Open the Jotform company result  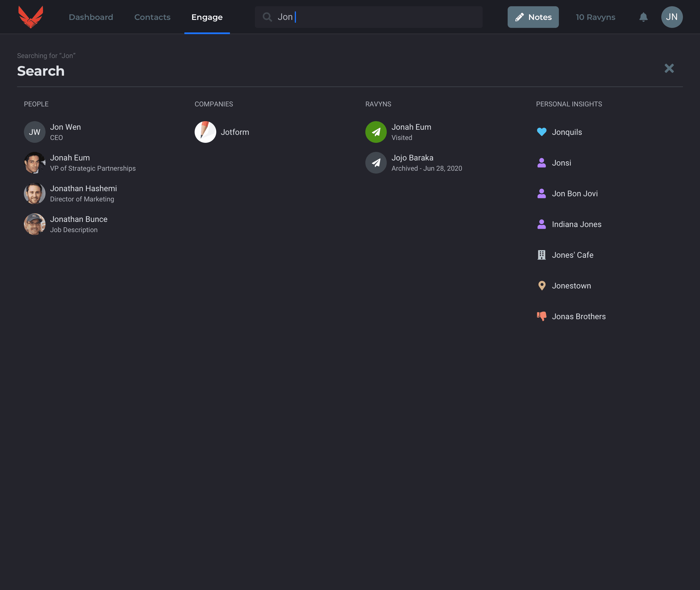click(234, 132)
